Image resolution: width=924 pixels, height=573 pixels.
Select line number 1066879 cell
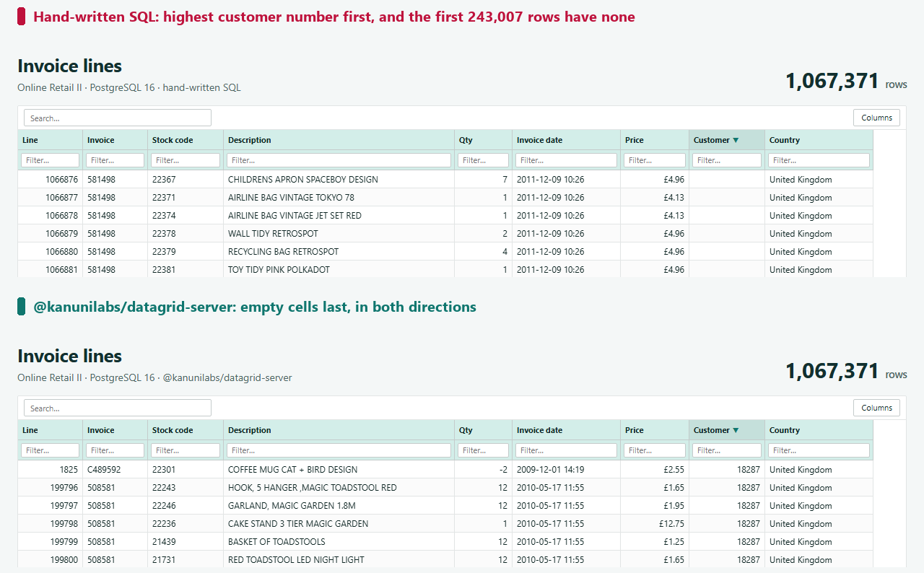coord(51,234)
